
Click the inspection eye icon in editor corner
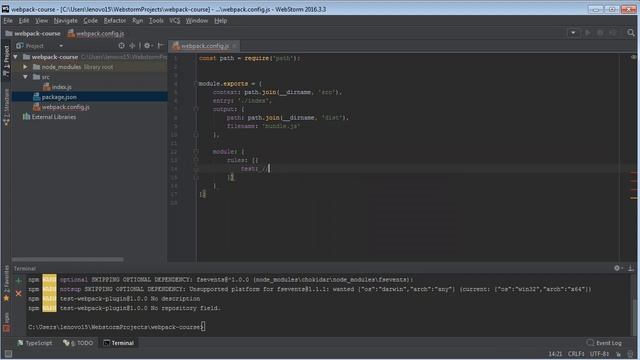click(x=633, y=58)
